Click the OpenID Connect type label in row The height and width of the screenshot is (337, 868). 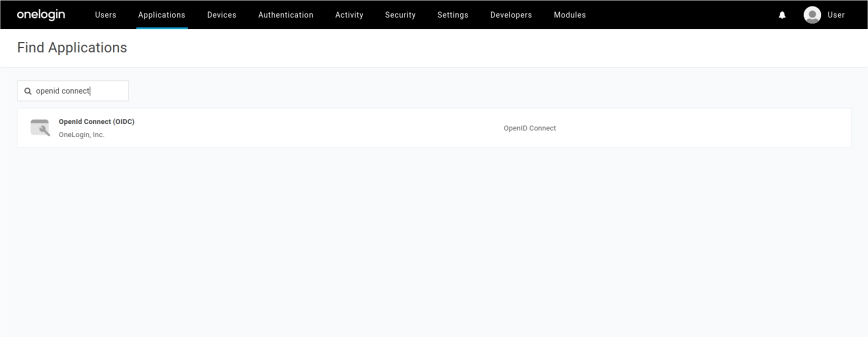tap(529, 128)
